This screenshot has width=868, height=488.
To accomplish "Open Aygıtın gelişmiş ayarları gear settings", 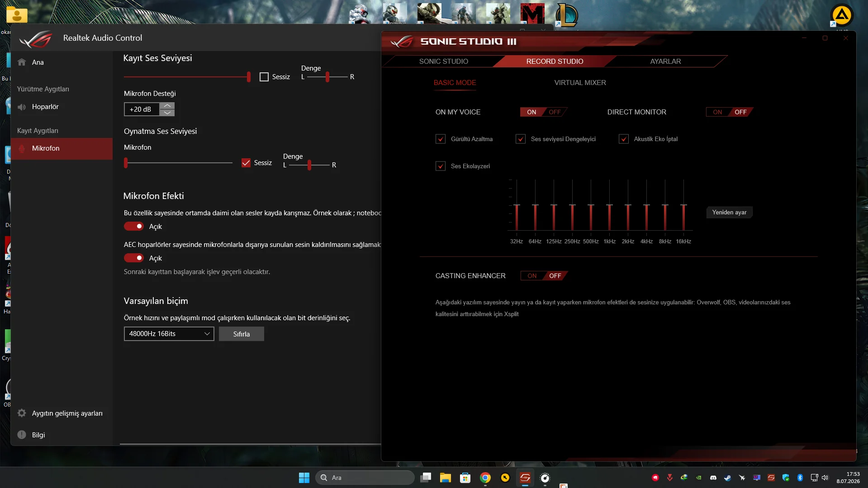I will coord(62,413).
